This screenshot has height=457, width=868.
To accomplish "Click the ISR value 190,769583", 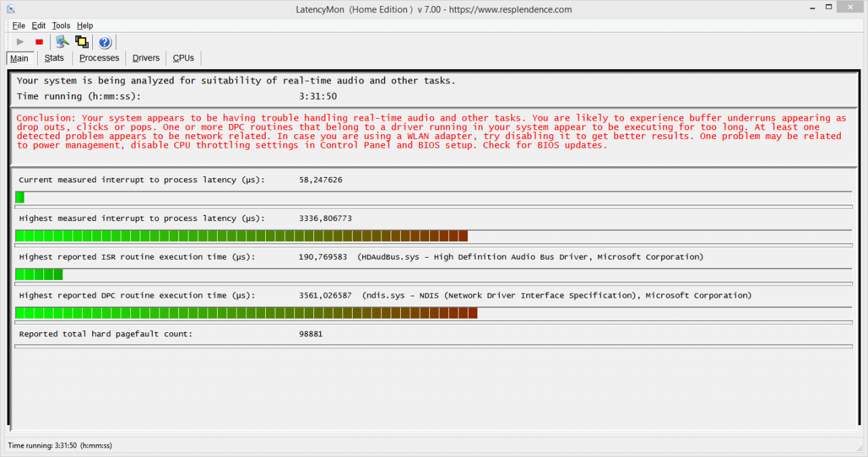I will tap(323, 258).
